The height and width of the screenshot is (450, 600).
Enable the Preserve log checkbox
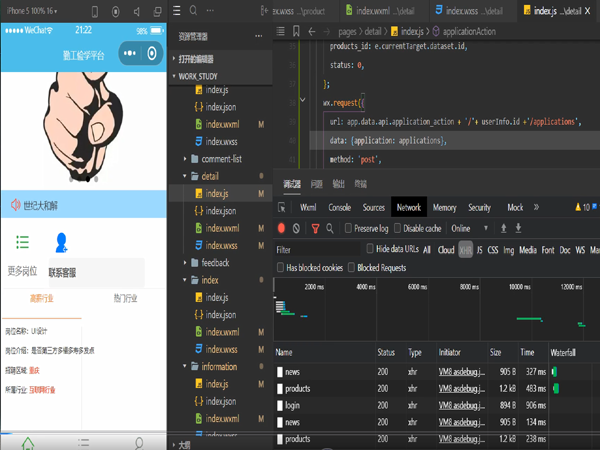point(349,228)
